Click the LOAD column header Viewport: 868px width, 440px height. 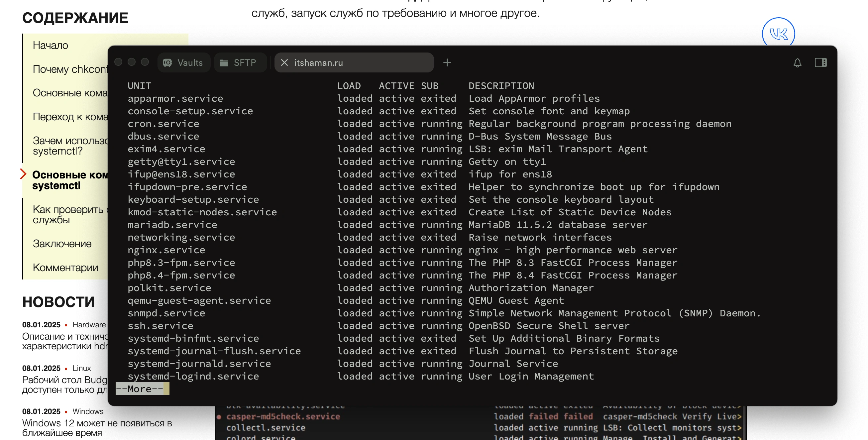[349, 86]
